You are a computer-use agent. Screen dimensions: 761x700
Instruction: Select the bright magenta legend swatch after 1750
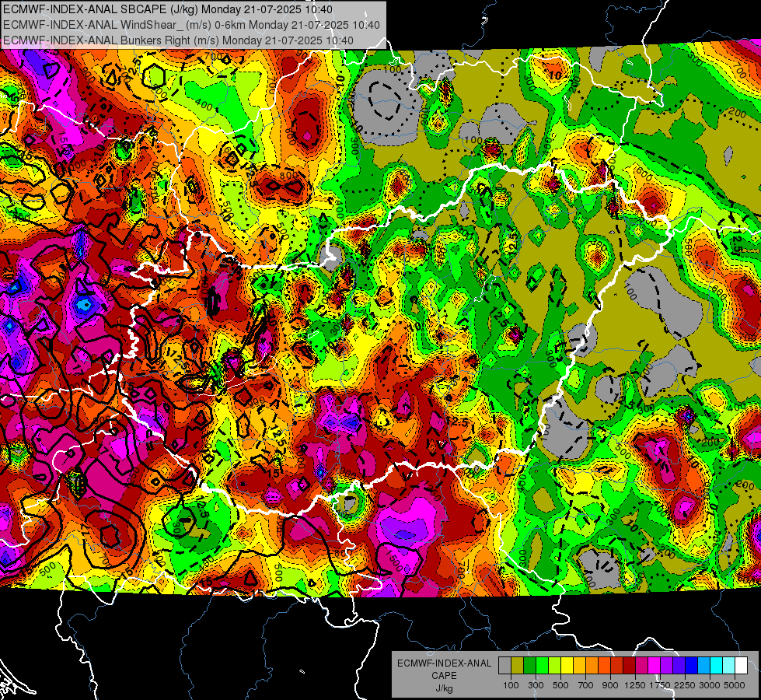pyautogui.click(x=655, y=666)
